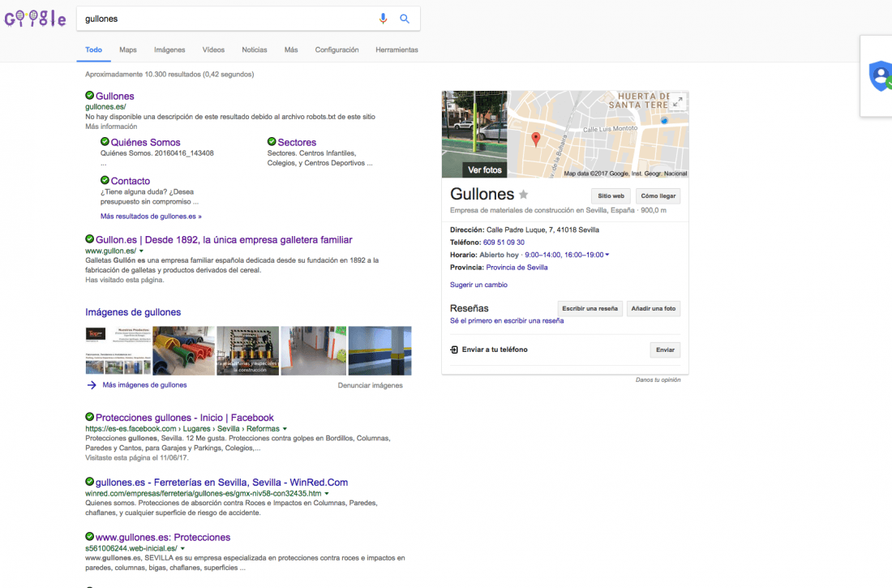This screenshot has width=892, height=588.
Task: Click Danos tu opinión link
Action: click(658, 380)
